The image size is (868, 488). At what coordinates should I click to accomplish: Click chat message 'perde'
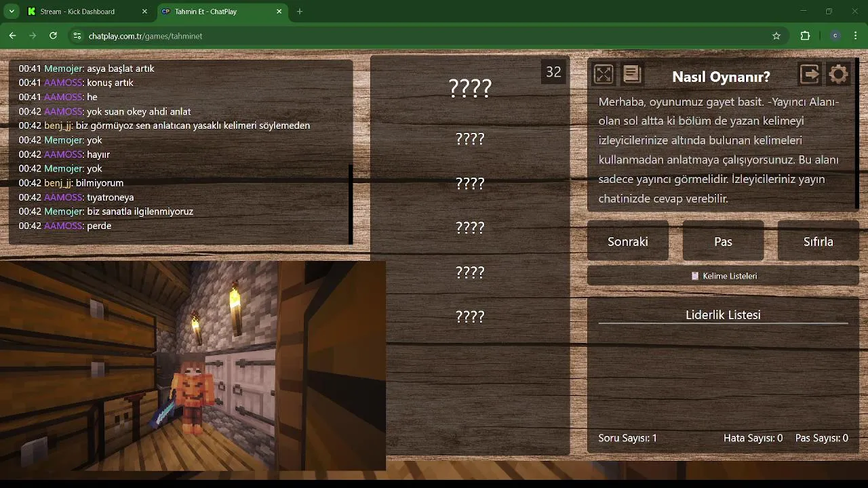click(99, 226)
